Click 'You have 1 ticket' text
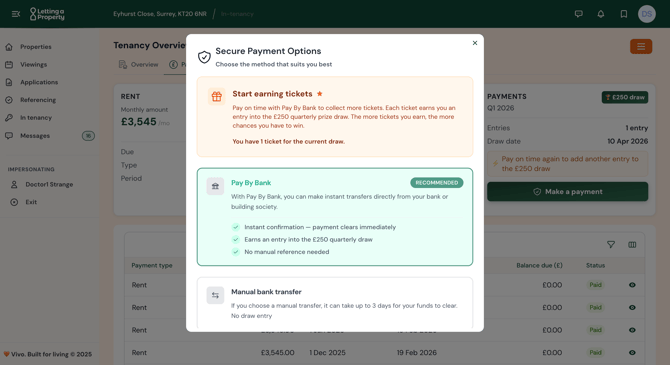The image size is (670, 365). point(288,141)
